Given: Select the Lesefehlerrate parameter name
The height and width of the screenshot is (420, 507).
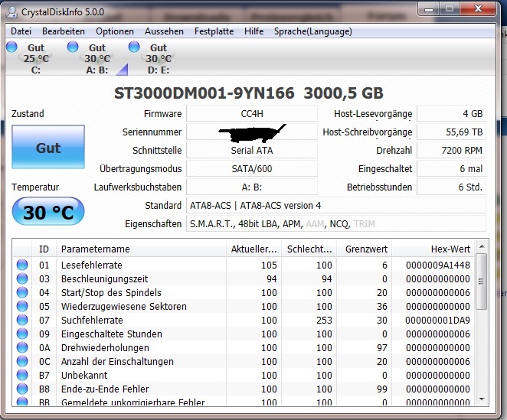Looking at the screenshot, I should (x=92, y=265).
